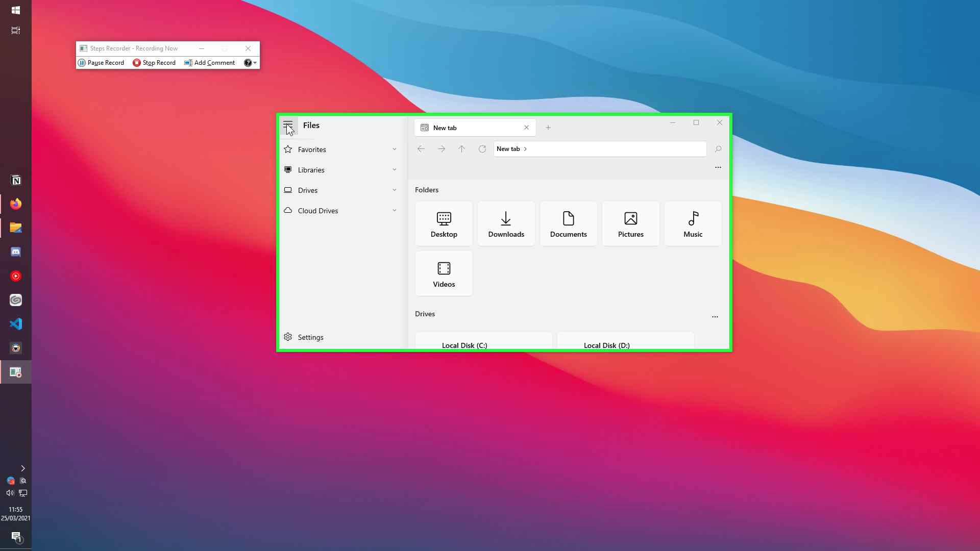Screen dimensions: 980x551
Task: Refresh the current Files view
Action: (482, 148)
